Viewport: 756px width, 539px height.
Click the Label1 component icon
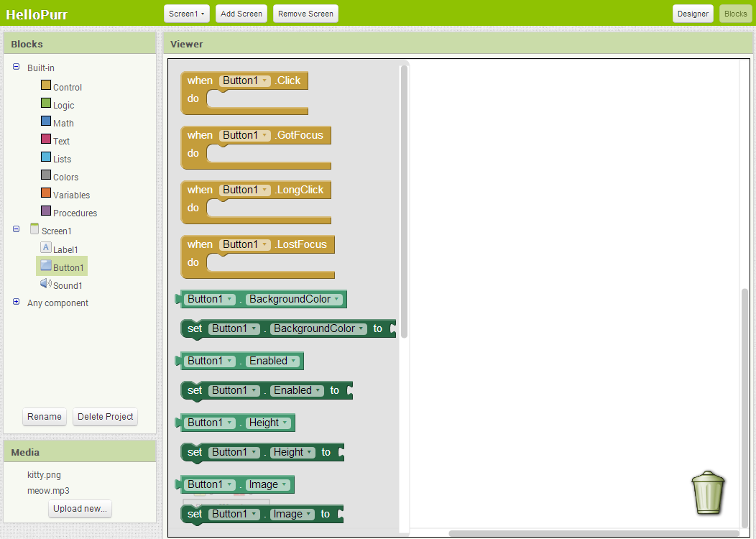[x=46, y=248]
